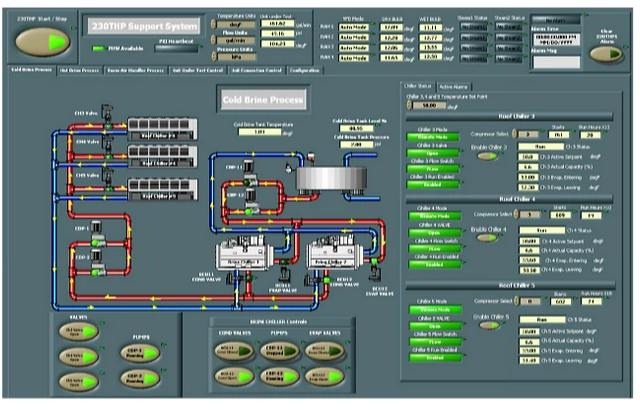Open the Active Alarm tab
Viewport: 640px width, 410px height.
[453, 87]
